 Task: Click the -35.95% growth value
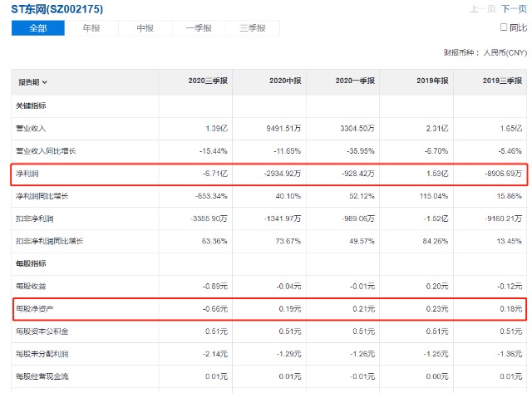click(x=360, y=151)
